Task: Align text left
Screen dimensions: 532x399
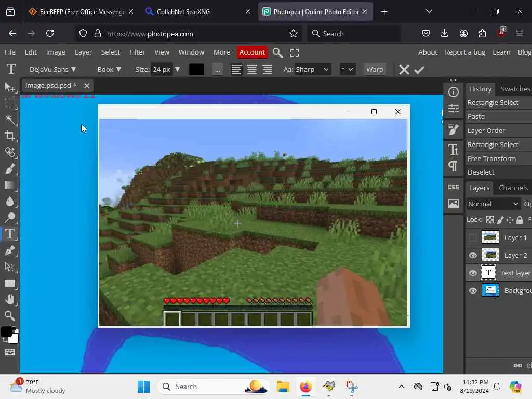Action: (x=236, y=70)
